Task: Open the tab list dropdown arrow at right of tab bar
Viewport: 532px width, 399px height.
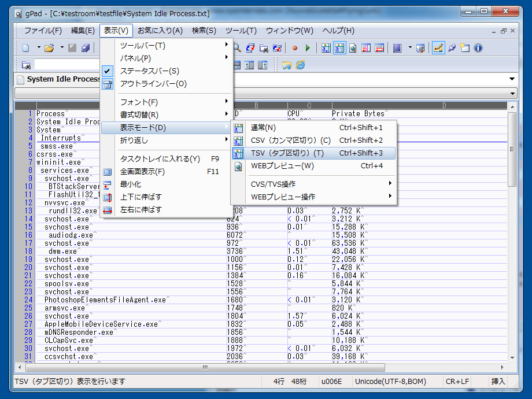Action: pos(512,79)
